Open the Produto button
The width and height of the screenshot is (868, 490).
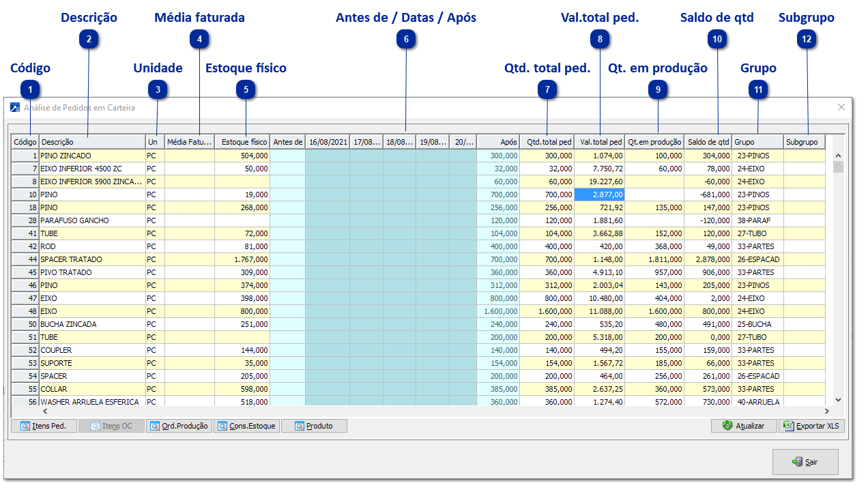pyautogui.click(x=314, y=426)
